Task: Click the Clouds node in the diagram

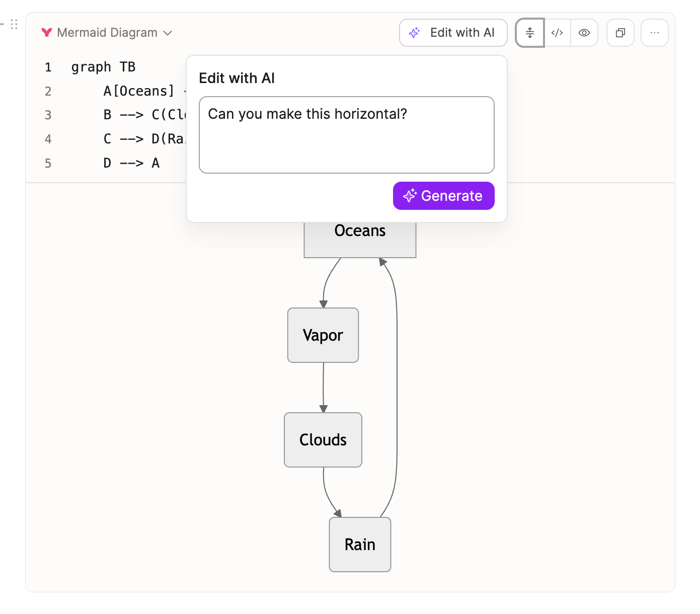Action: tap(323, 440)
